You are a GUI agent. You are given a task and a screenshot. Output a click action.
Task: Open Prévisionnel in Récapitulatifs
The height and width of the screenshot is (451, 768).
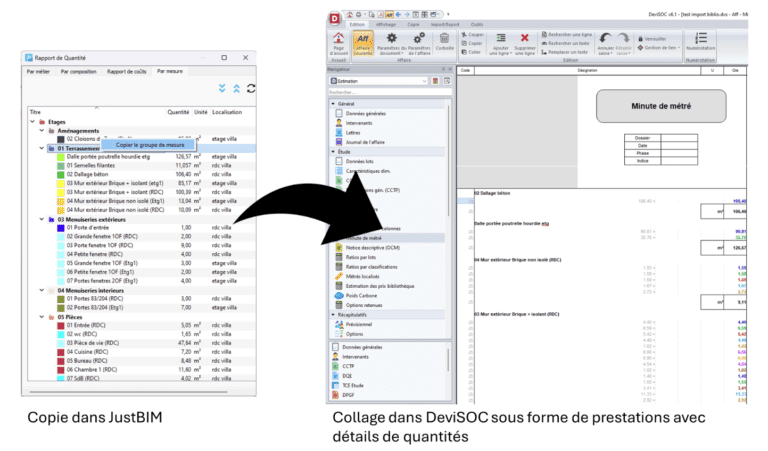tap(359, 324)
